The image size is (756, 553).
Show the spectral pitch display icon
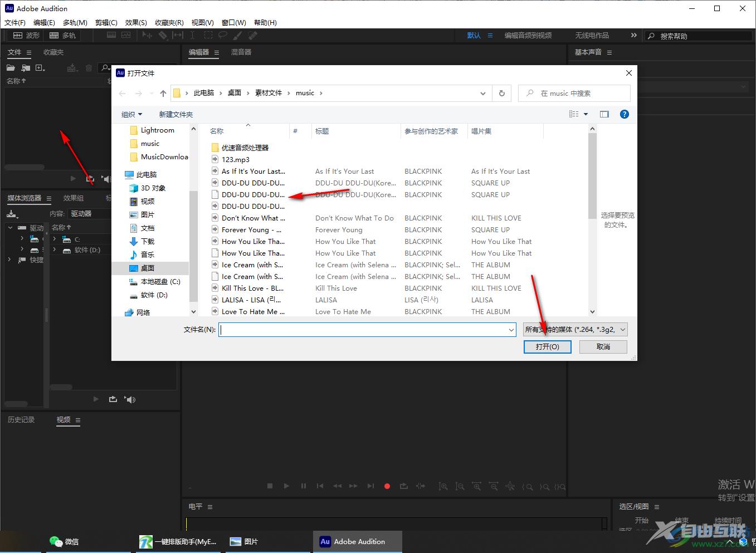[x=126, y=35]
